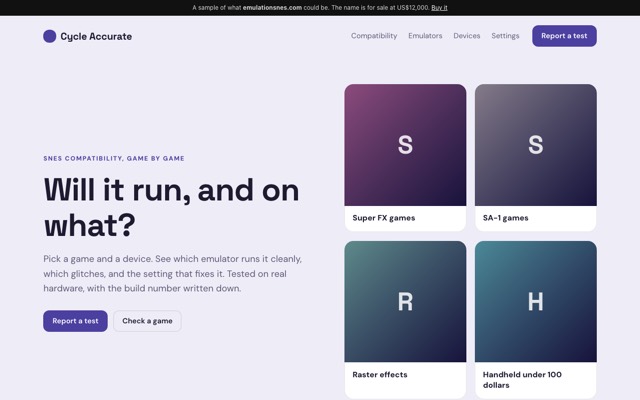Click the Will it run headline

point(171,207)
